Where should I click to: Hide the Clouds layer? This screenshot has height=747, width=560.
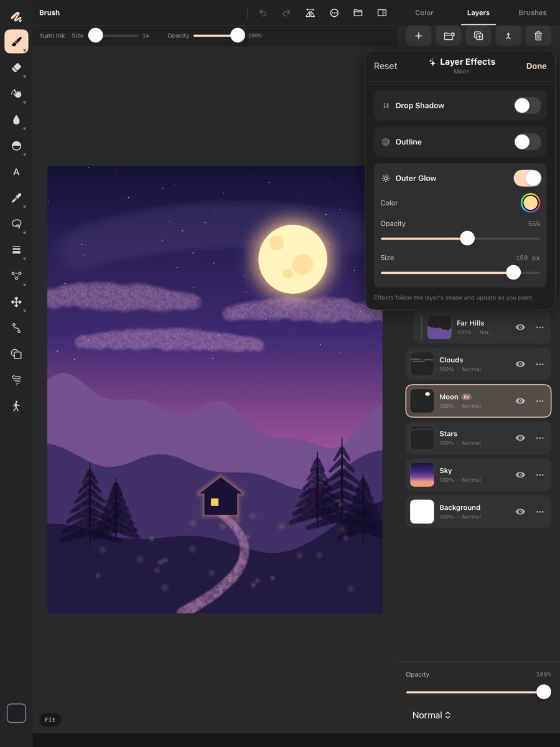click(x=520, y=364)
